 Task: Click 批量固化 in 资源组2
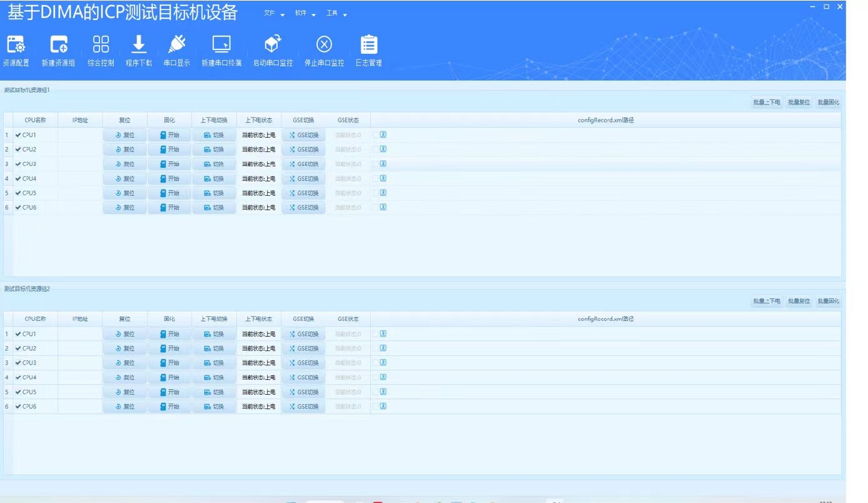pyautogui.click(x=829, y=301)
